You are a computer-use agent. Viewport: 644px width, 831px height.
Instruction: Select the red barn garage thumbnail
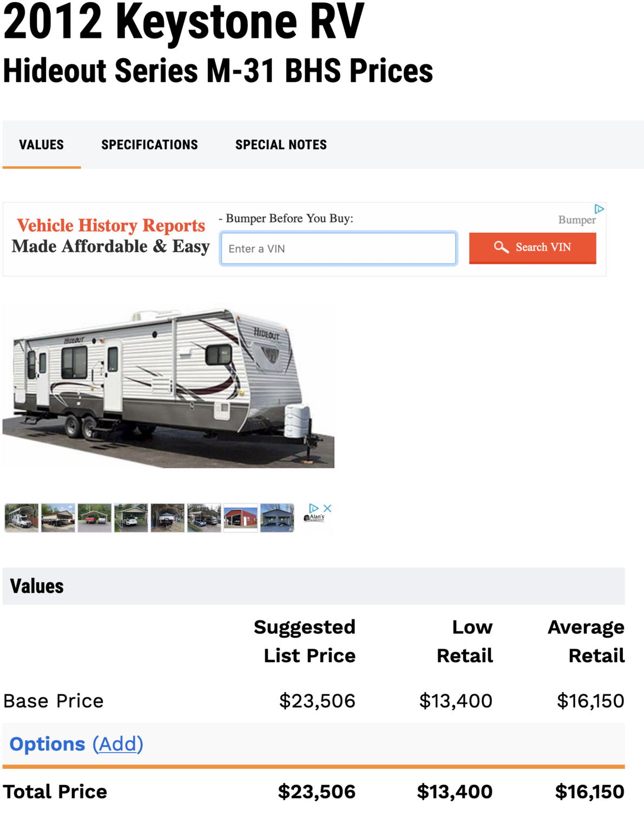coord(241,518)
